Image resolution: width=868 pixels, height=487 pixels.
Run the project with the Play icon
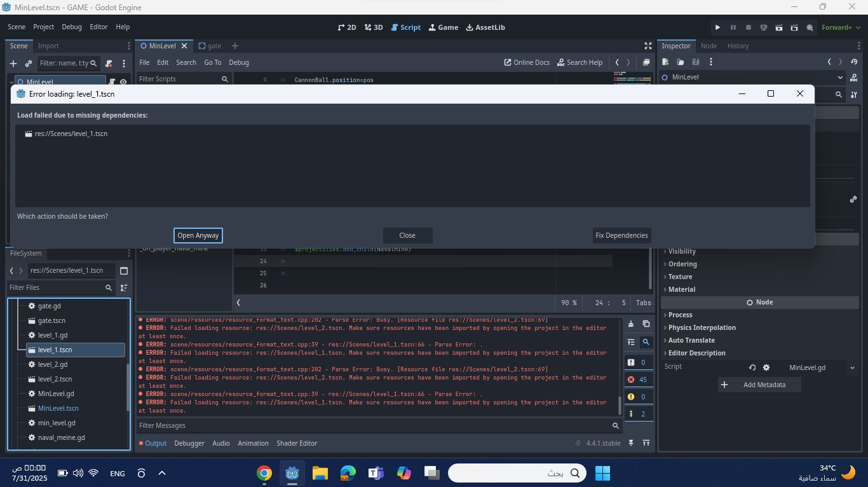pyautogui.click(x=717, y=27)
